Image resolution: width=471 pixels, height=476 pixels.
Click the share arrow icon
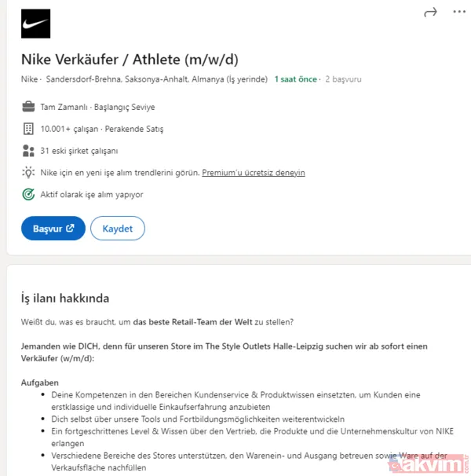(x=430, y=12)
